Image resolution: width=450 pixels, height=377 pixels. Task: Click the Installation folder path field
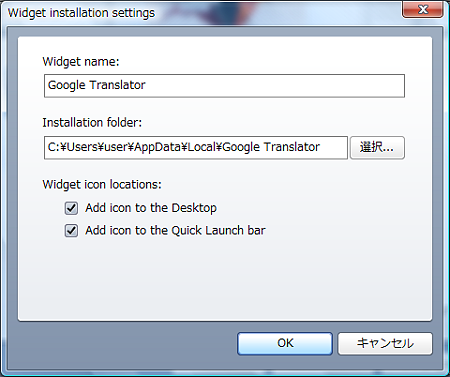point(196,147)
